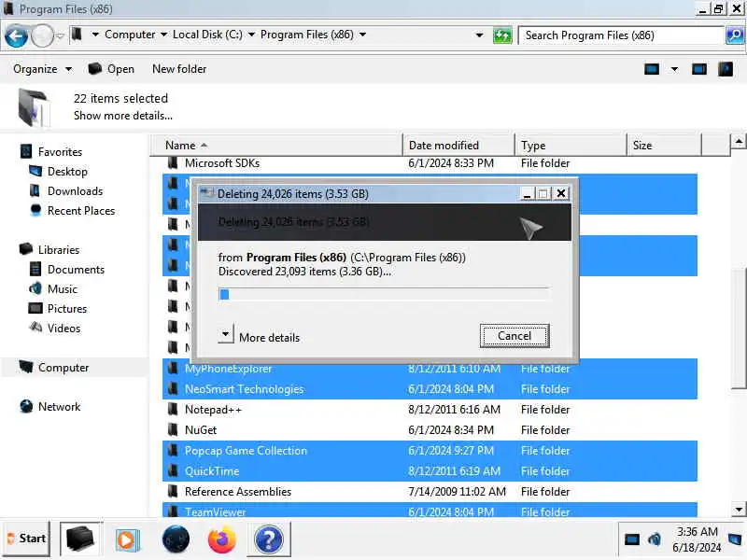Open Videos library in navigation pane
This screenshot has height=560, width=747.
tap(63, 329)
